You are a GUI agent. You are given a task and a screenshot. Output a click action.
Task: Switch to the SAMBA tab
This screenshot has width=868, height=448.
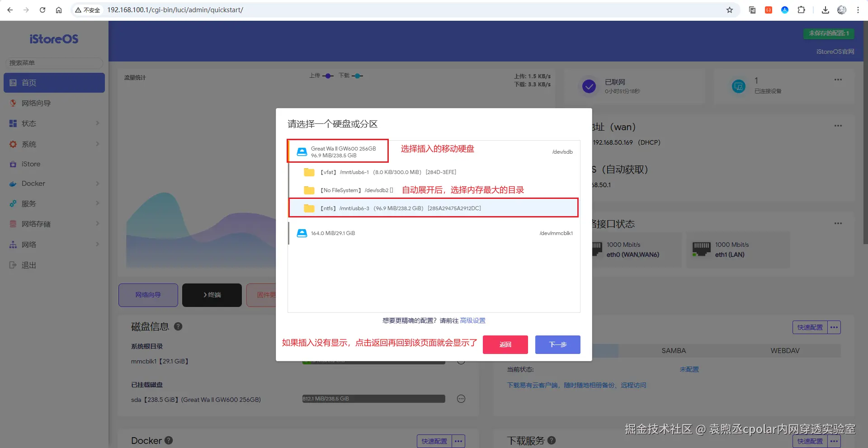tap(674, 351)
